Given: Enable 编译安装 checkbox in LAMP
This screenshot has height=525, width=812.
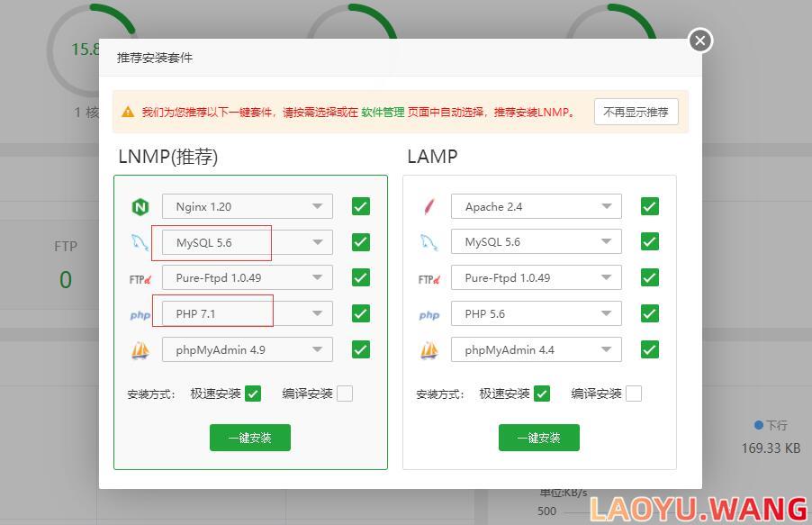Looking at the screenshot, I should pyautogui.click(x=634, y=394).
